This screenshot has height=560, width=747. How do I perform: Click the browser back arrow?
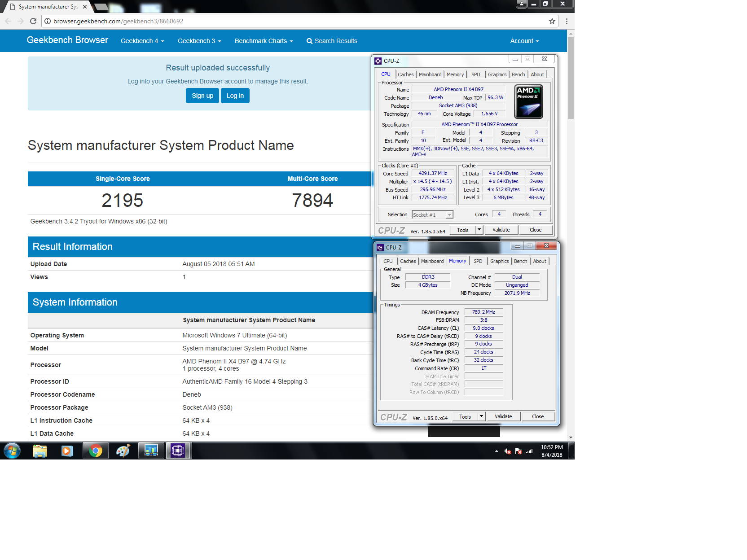tap(8, 21)
